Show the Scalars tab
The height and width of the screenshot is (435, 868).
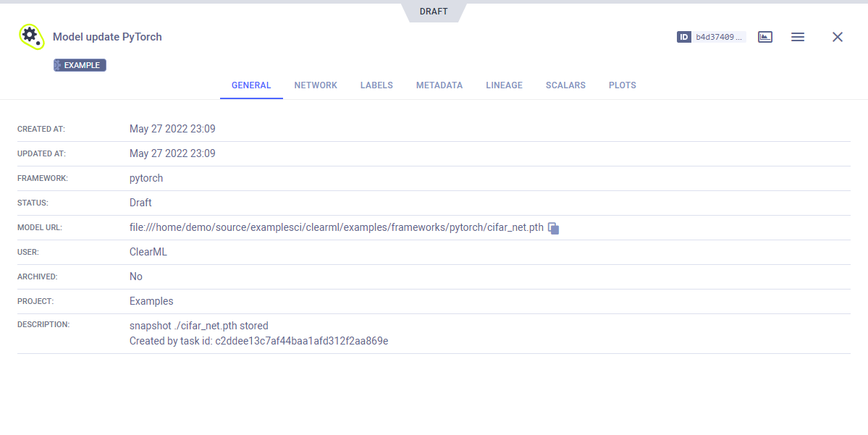click(565, 85)
